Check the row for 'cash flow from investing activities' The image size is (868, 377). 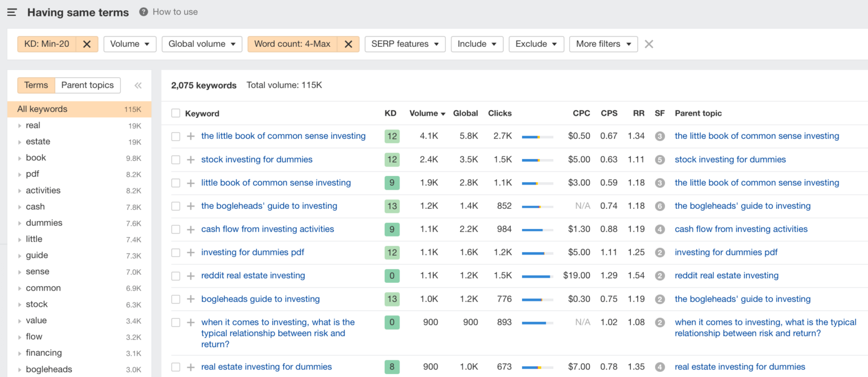click(175, 229)
